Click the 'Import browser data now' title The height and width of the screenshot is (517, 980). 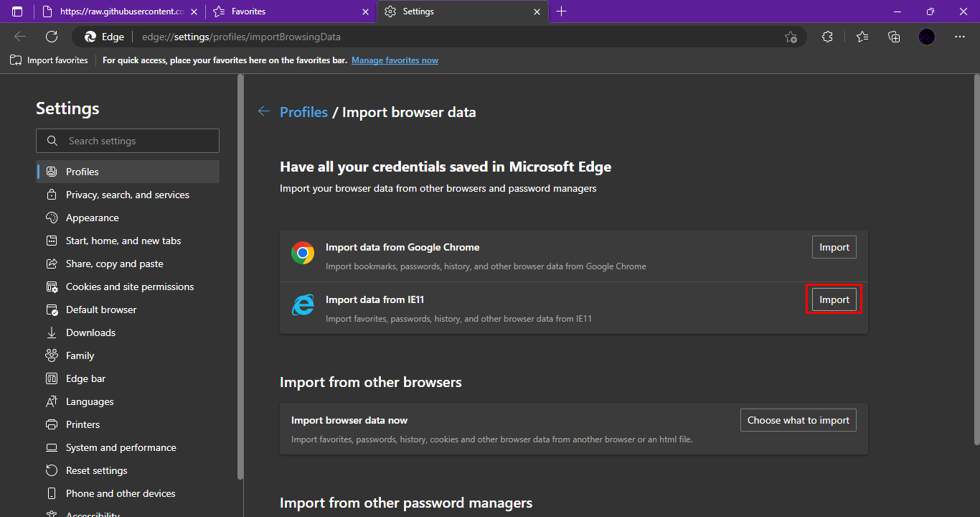click(x=349, y=420)
